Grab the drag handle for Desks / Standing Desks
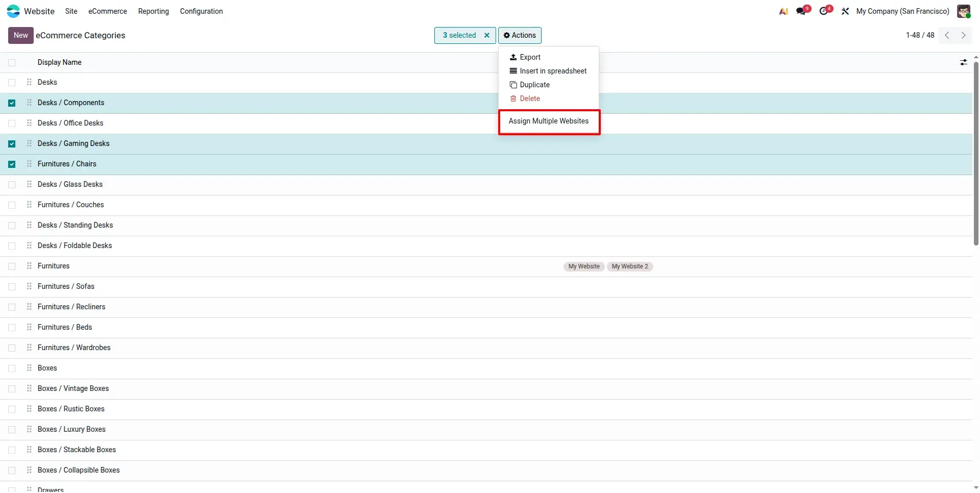 tap(29, 225)
